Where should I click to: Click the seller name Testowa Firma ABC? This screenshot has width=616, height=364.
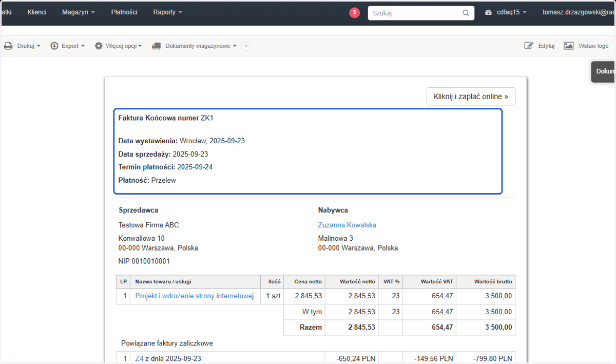point(148,225)
